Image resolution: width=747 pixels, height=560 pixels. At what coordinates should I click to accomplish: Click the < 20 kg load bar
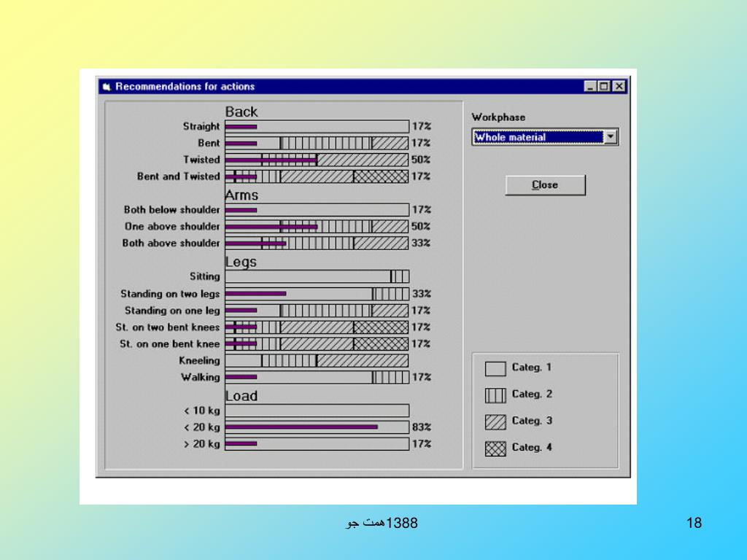point(317,427)
